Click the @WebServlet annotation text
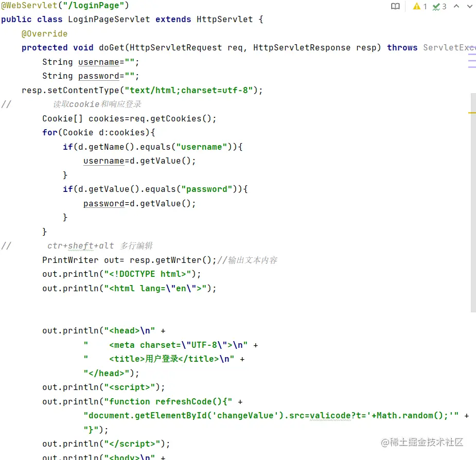This screenshot has height=460, width=476. (29, 6)
